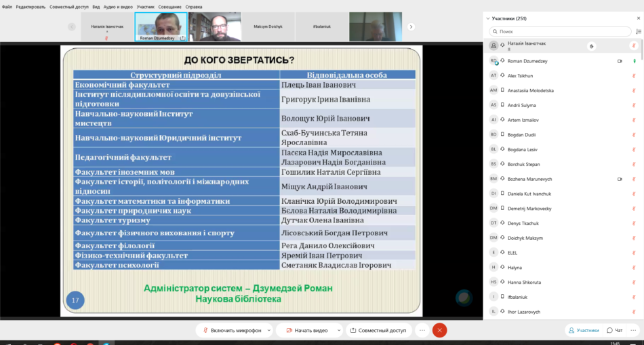The height and width of the screenshot is (345, 644).
Task: Toggle camera with Начать видео button
Action: [x=306, y=330]
